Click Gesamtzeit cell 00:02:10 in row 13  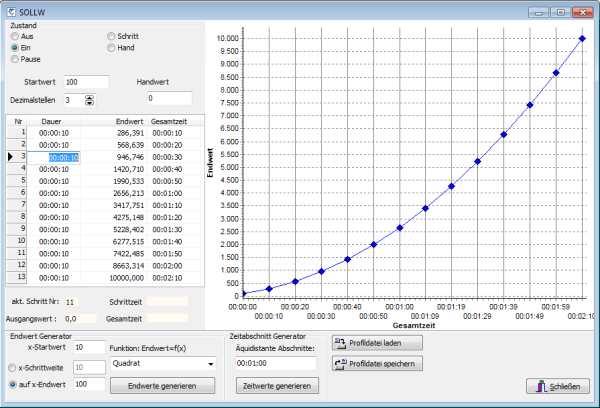coord(174,278)
